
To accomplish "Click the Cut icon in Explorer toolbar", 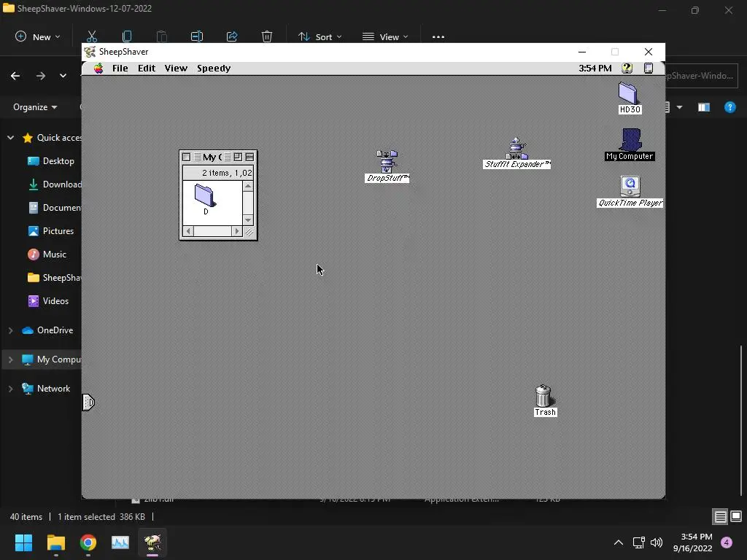I will (92, 36).
